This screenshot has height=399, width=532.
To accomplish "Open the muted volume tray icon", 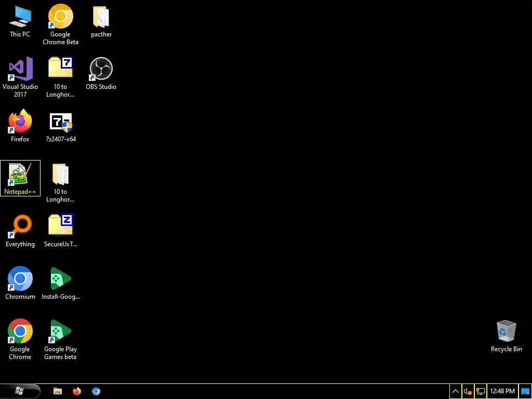I will (x=468, y=392).
